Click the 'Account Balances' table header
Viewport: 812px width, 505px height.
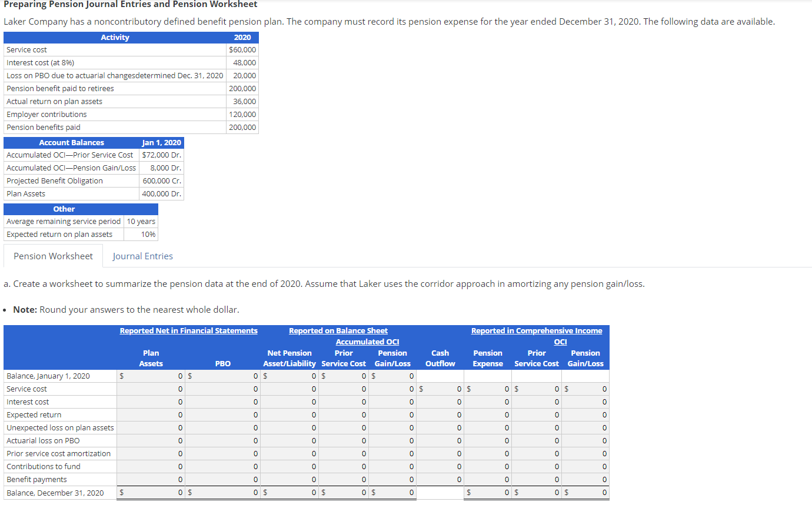[71, 143]
